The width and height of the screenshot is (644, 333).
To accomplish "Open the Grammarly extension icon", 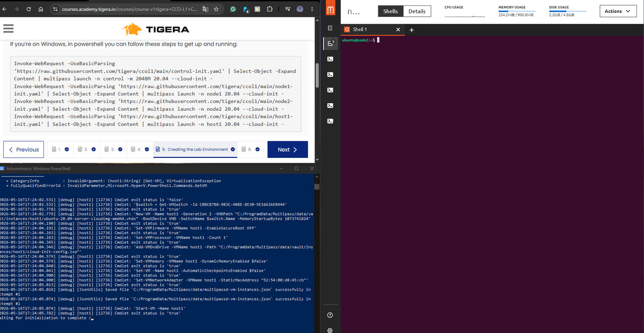I will pyautogui.click(x=232, y=9).
